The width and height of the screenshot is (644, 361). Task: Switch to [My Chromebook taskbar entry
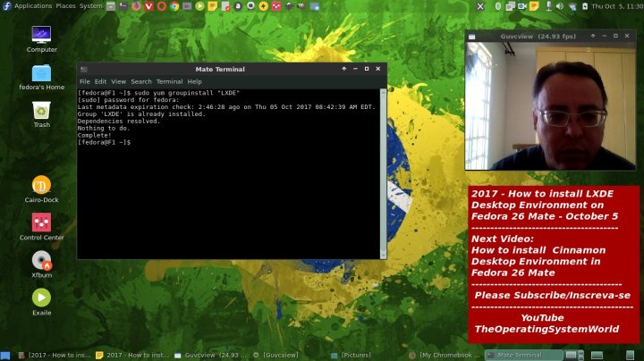(445, 356)
